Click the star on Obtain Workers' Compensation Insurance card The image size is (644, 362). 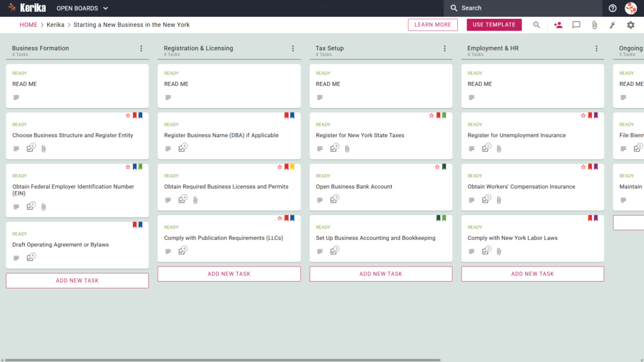click(x=583, y=167)
